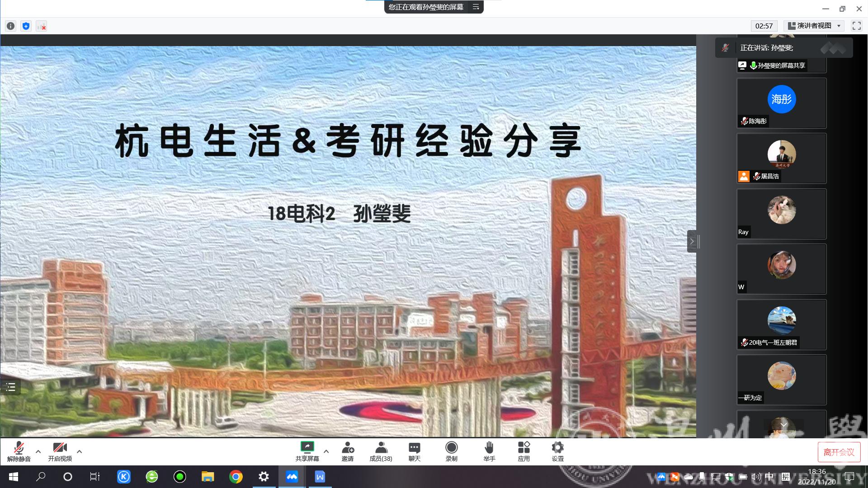Click the Leave Meeting button

(839, 452)
